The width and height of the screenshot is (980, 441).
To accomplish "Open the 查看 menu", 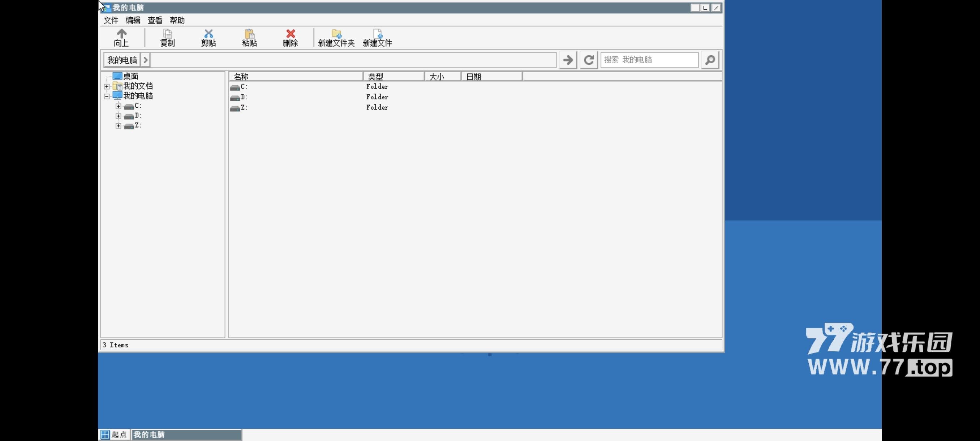I will tap(155, 20).
